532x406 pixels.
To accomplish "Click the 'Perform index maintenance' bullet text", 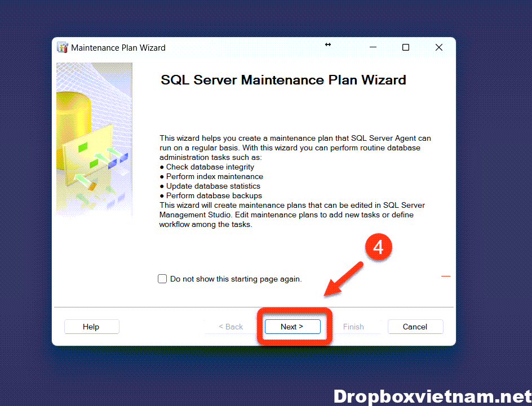I will pyautogui.click(x=214, y=177).
